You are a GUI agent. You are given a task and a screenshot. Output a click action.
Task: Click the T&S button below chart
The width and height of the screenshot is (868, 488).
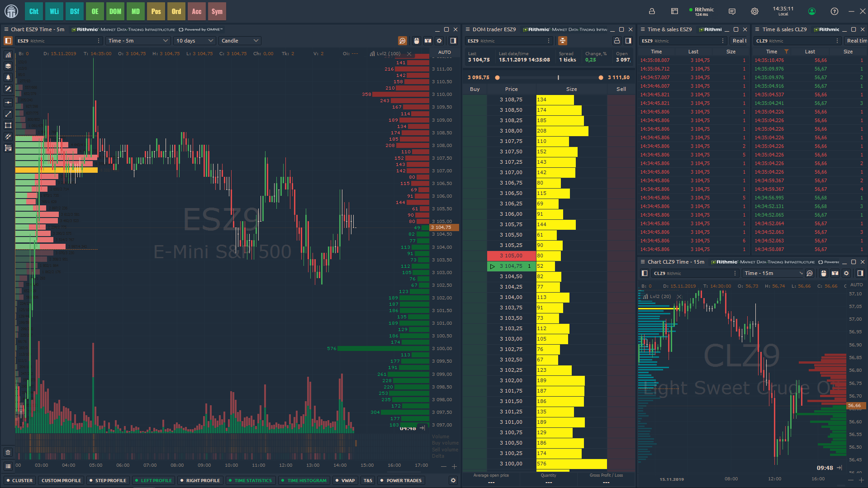(368, 480)
